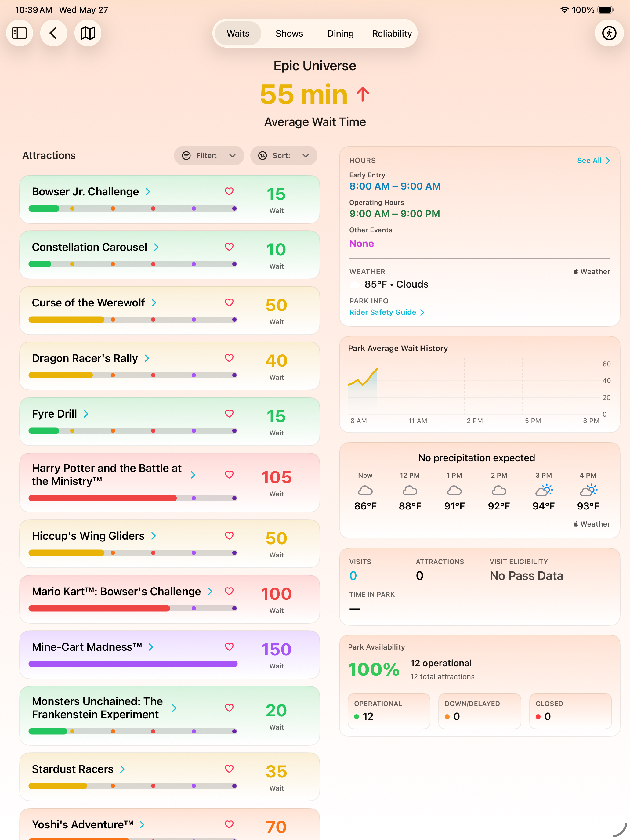
Task: Tap the battery indicator icon
Action: click(x=605, y=10)
